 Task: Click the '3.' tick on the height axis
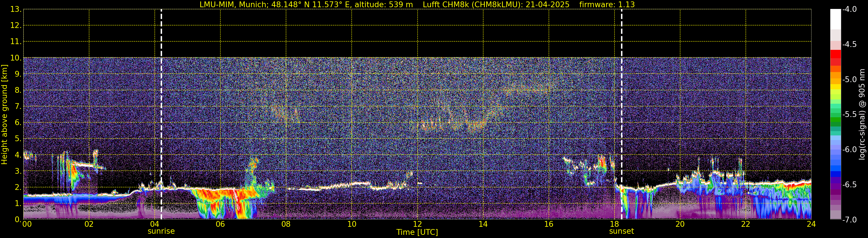[x=18, y=171]
